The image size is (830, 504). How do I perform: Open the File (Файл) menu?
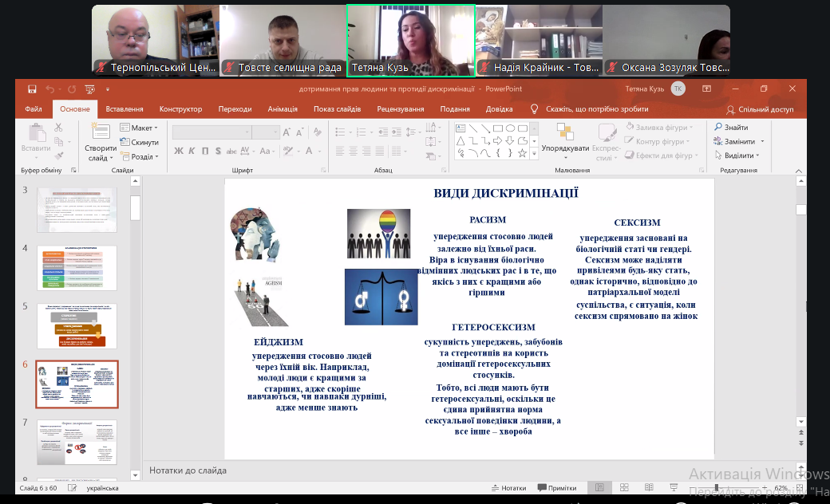click(x=34, y=109)
